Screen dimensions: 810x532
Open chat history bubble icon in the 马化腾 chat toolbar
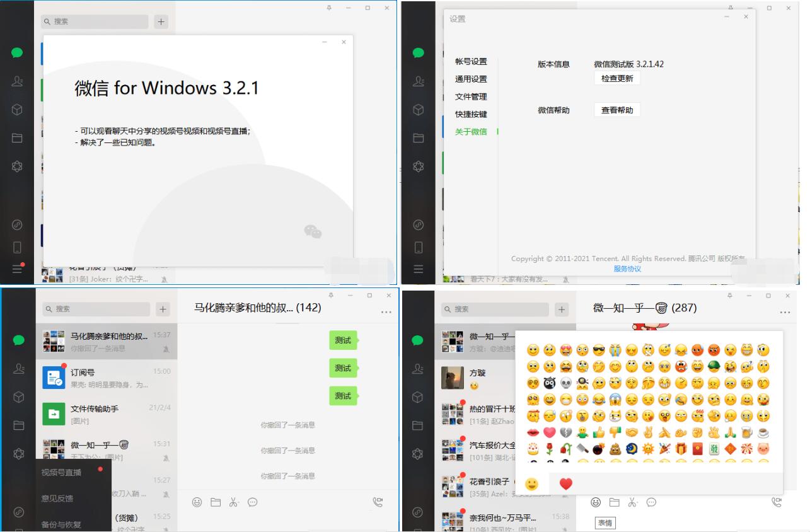[253, 502]
